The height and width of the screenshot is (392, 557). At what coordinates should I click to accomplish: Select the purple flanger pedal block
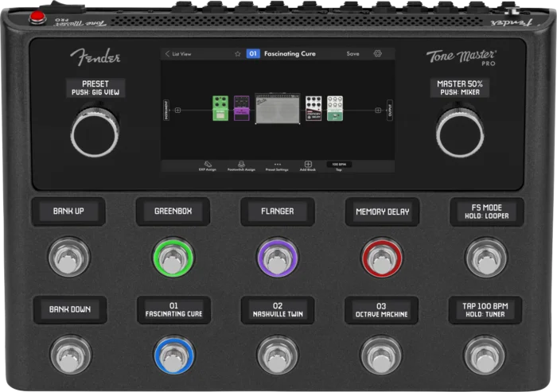click(x=241, y=109)
